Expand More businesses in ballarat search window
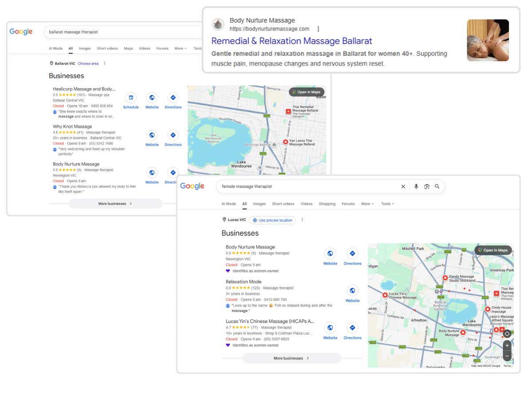The height and width of the screenshot is (399, 532). [115, 204]
